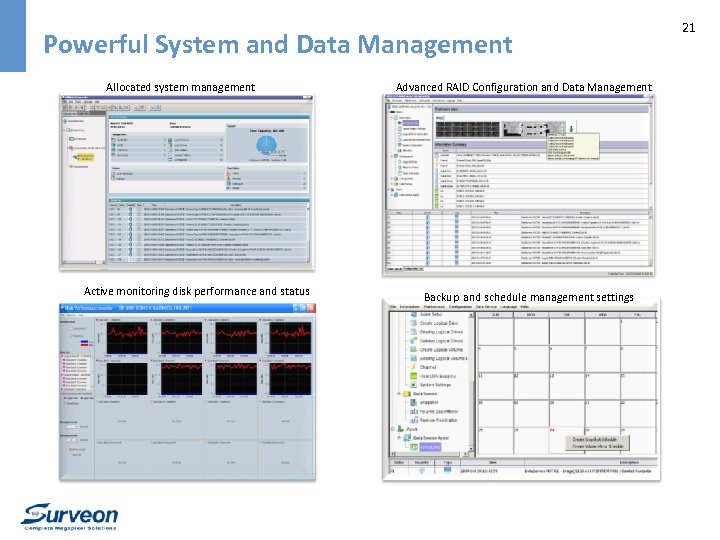Collapse Data Service Agent node in schedule tree
The image size is (720, 540).
click(x=399, y=438)
